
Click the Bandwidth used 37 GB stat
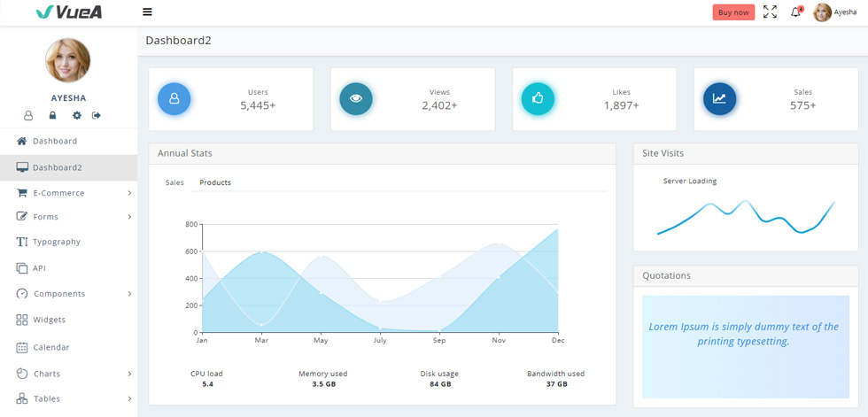click(x=556, y=379)
